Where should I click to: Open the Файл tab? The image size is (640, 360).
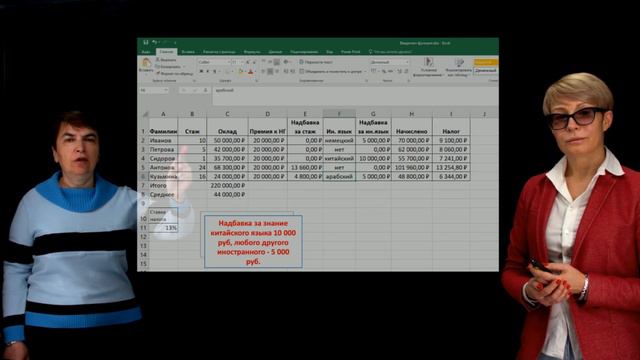(x=146, y=52)
